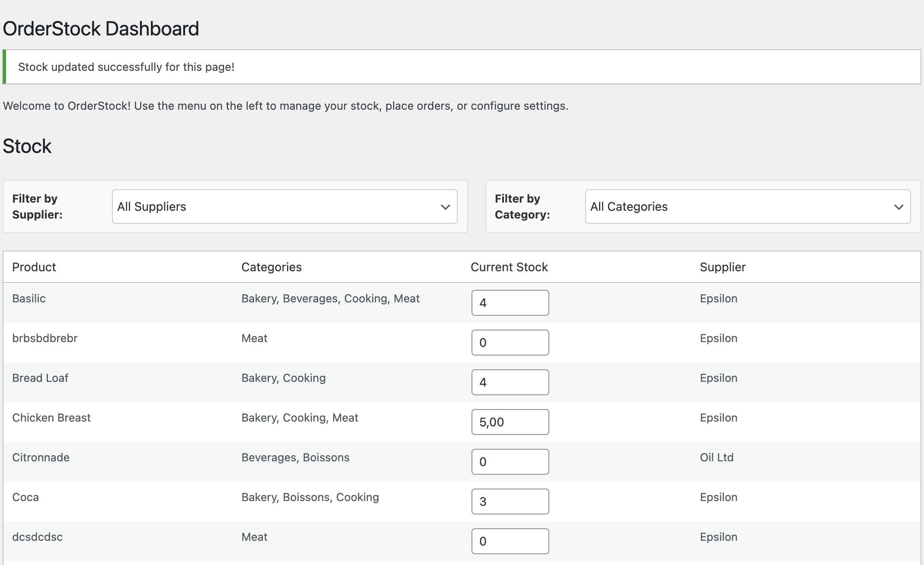Click the stock updated success notice
This screenshot has height=565, width=924.
(126, 67)
